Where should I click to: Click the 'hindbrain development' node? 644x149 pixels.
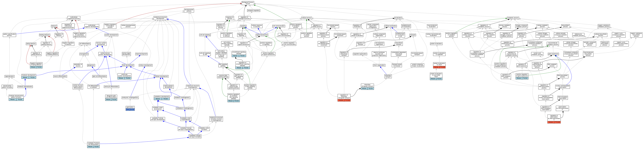tap(161, 76)
